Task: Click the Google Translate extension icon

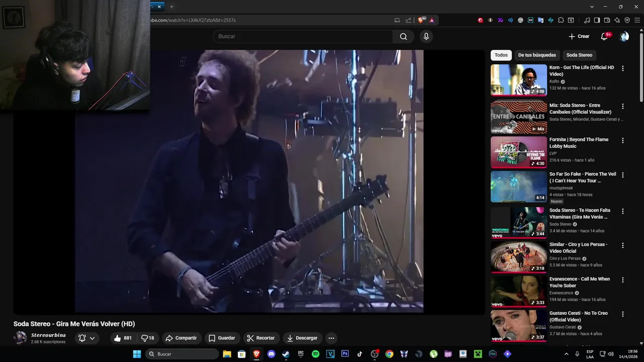Action: 541,20
